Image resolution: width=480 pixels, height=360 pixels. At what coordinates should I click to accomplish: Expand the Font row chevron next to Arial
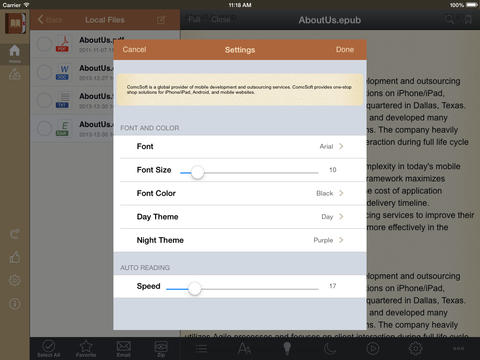click(x=341, y=146)
